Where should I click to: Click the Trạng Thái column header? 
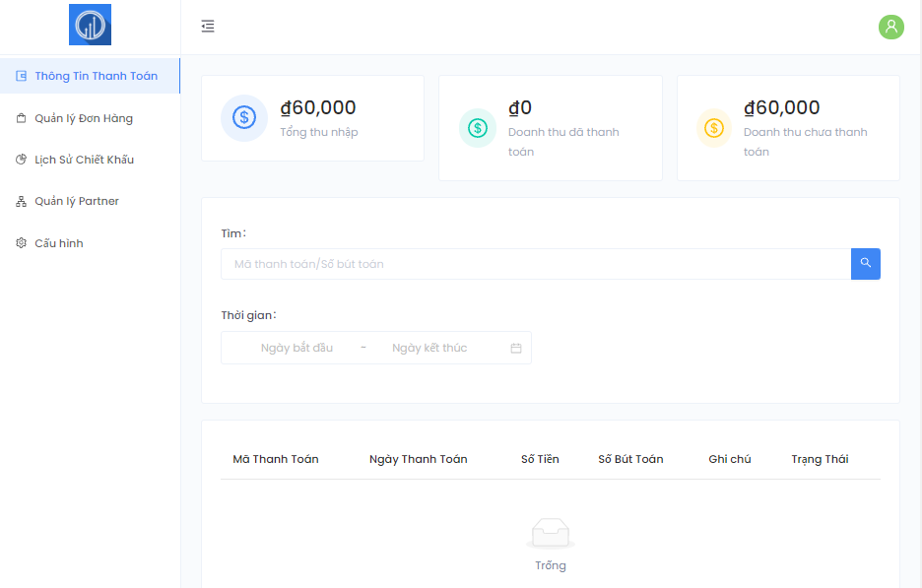(820, 459)
